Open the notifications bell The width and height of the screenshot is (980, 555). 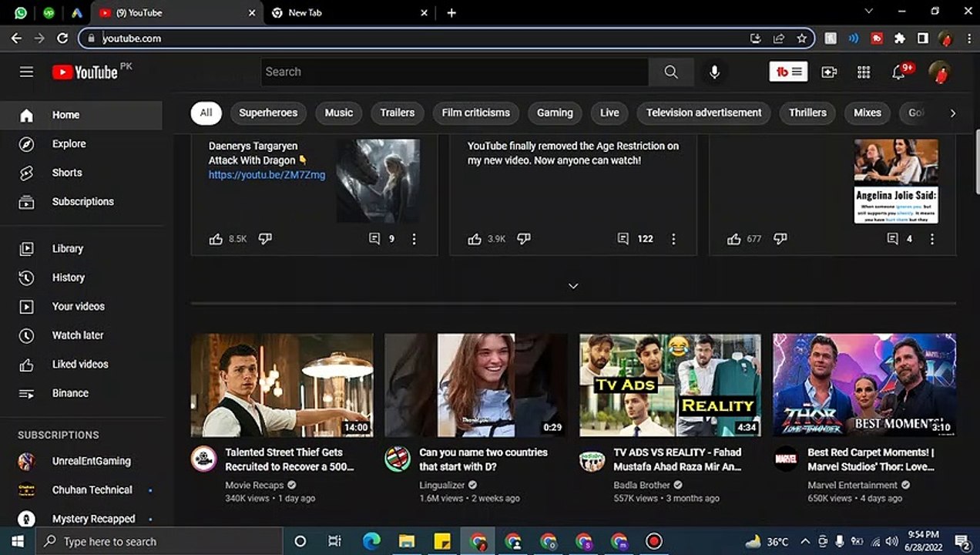(899, 72)
